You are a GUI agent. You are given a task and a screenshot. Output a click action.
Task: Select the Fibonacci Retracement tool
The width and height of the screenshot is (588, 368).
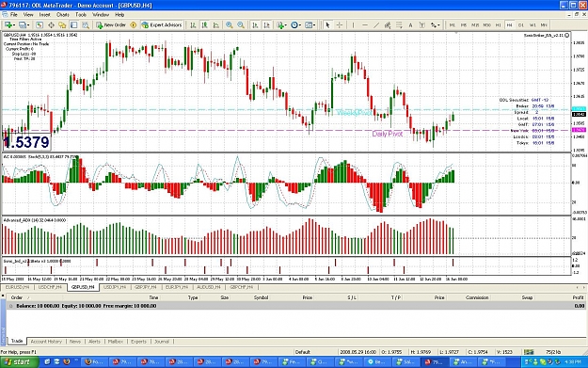coord(399,24)
